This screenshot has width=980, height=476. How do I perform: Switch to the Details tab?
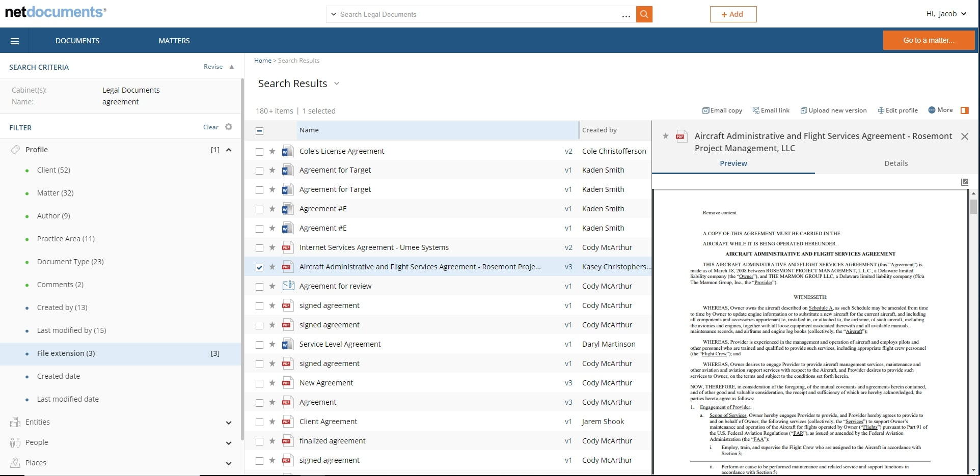(x=896, y=163)
